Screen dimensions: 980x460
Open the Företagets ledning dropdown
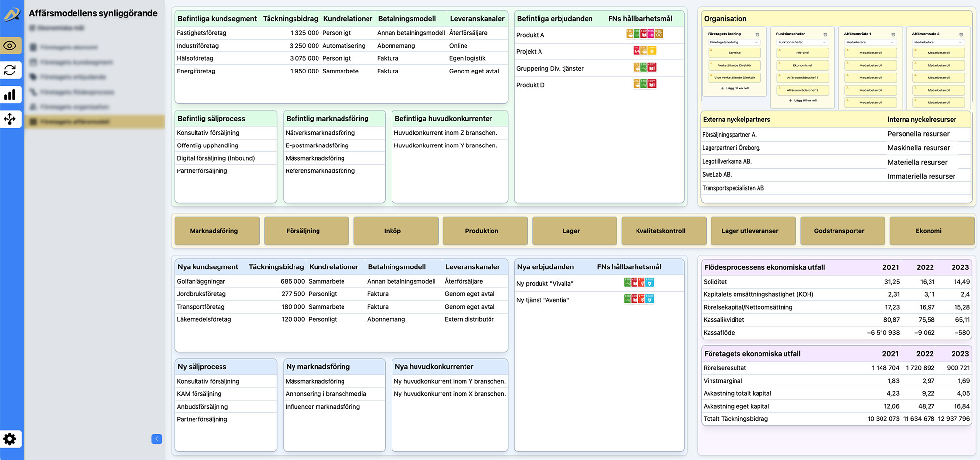734,42
